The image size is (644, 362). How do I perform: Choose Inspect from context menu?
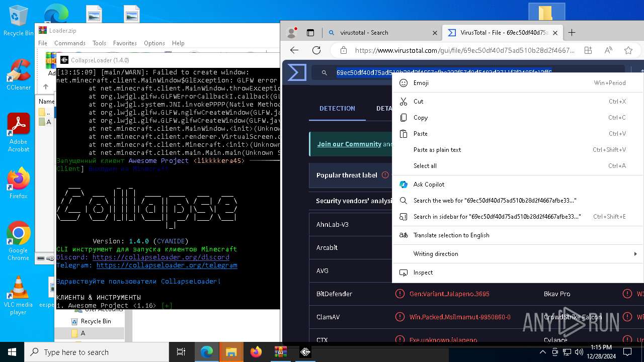[x=518, y=273]
